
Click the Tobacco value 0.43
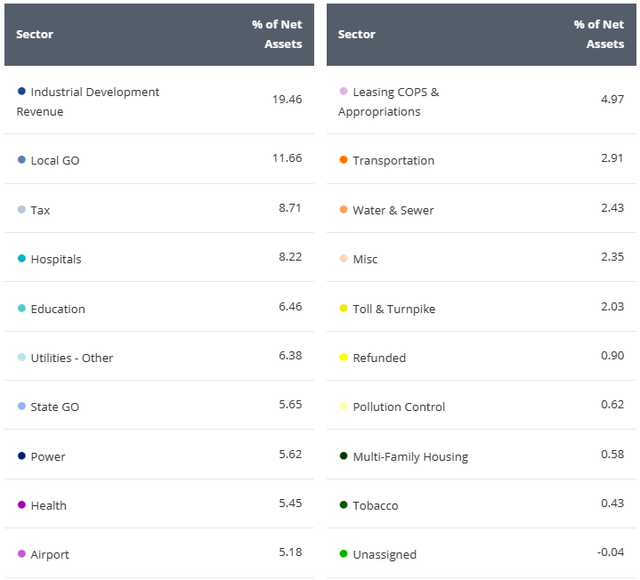pos(611,505)
